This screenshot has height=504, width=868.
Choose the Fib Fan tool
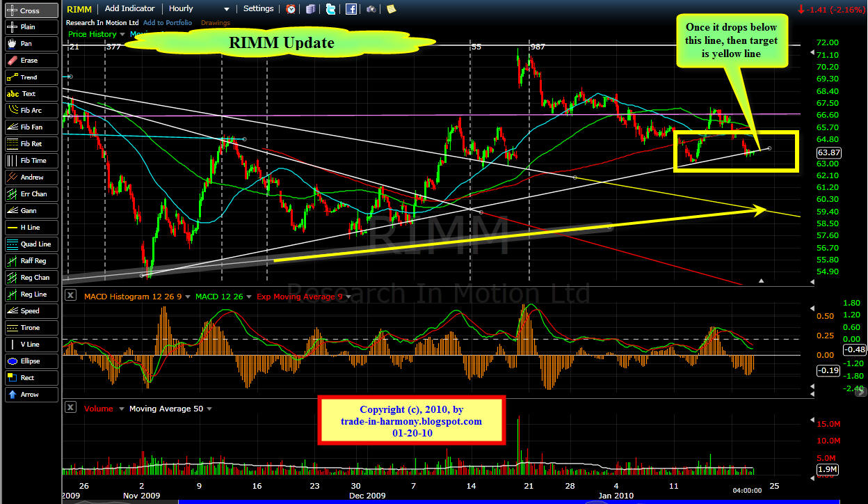pos(31,127)
